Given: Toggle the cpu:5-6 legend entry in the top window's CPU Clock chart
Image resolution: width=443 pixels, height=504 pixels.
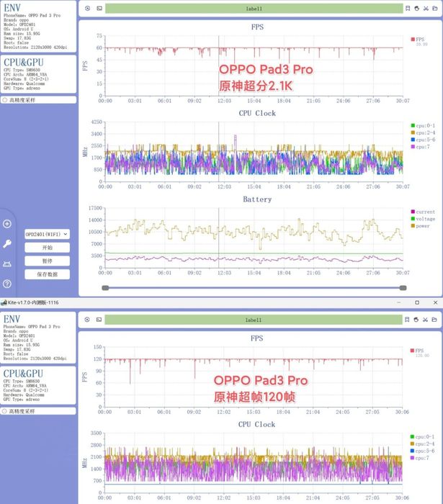Looking at the screenshot, I should pyautogui.click(x=423, y=140).
